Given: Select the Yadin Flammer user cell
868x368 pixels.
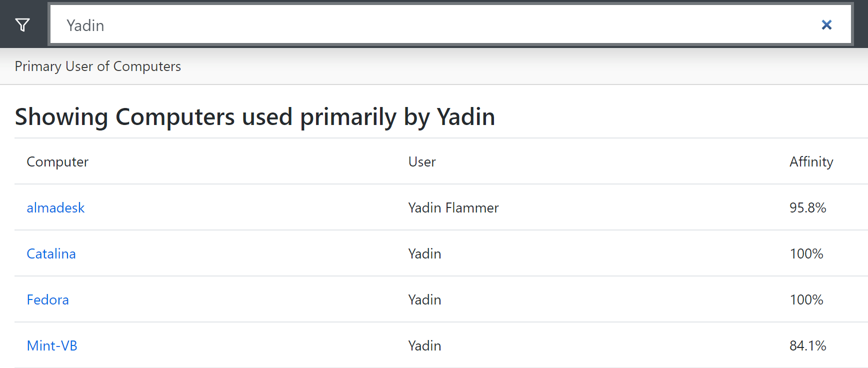Looking at the screenshot, I should pos(453,208).
